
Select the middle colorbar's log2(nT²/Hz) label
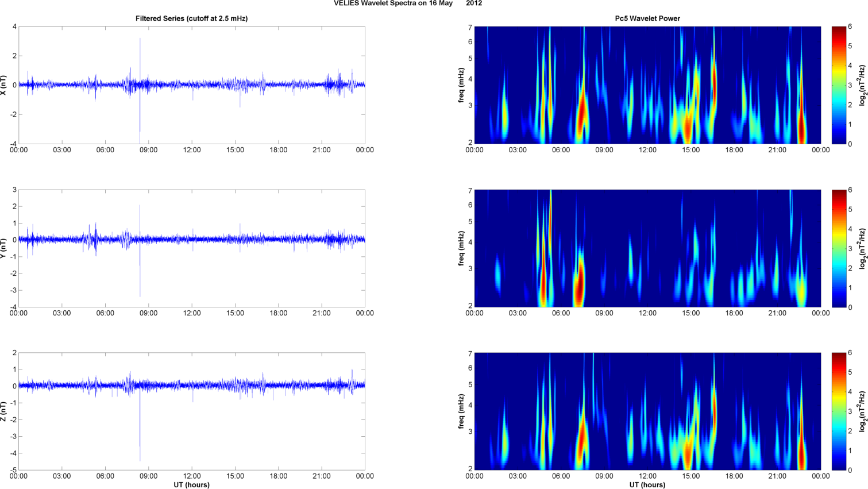click(863, 248)
